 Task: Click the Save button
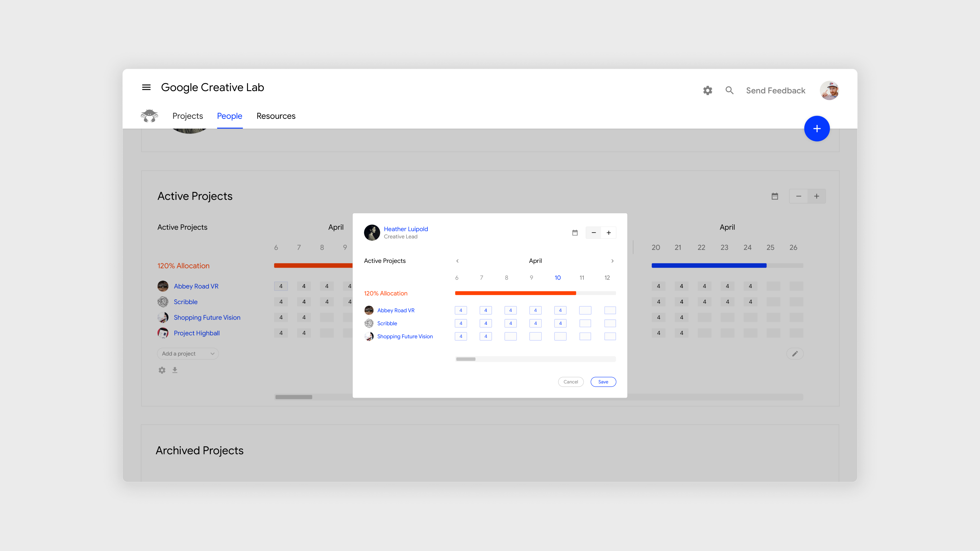pyautogui.click(x=603, y=382)
